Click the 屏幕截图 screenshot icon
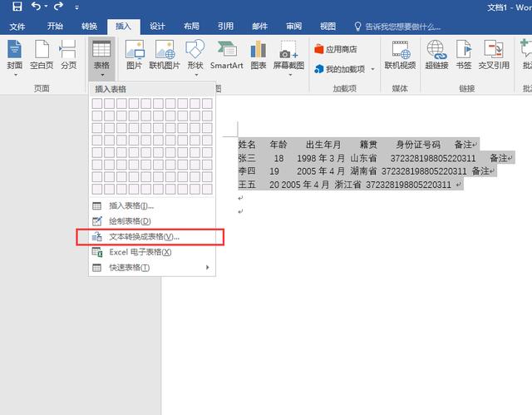This screenshot has height=415, width=532. [288, 50]
